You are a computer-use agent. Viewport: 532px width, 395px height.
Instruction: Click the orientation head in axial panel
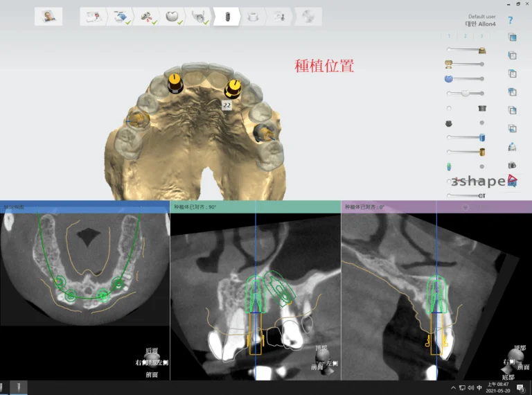pyautogui.click(x=152, y=358)
